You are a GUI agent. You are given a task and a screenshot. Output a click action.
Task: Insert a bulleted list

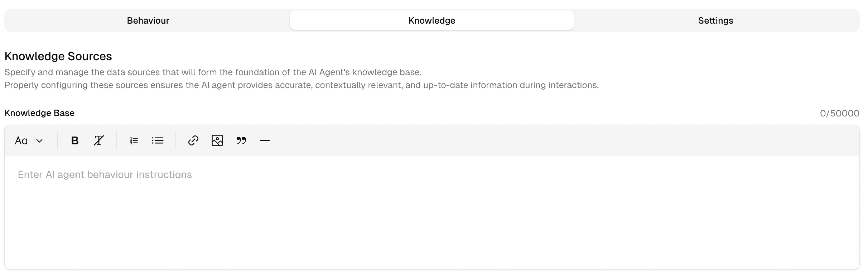158,140
